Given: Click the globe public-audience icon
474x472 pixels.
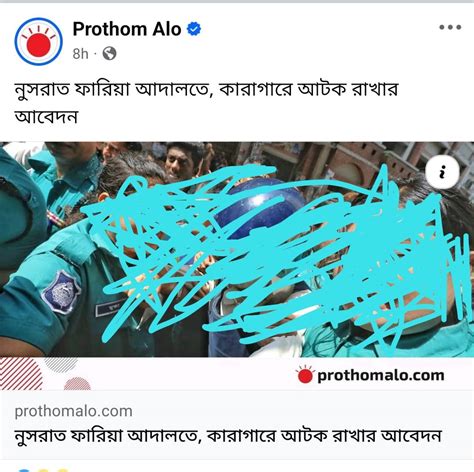Looking at the screenshot, I should click(109, 53).
